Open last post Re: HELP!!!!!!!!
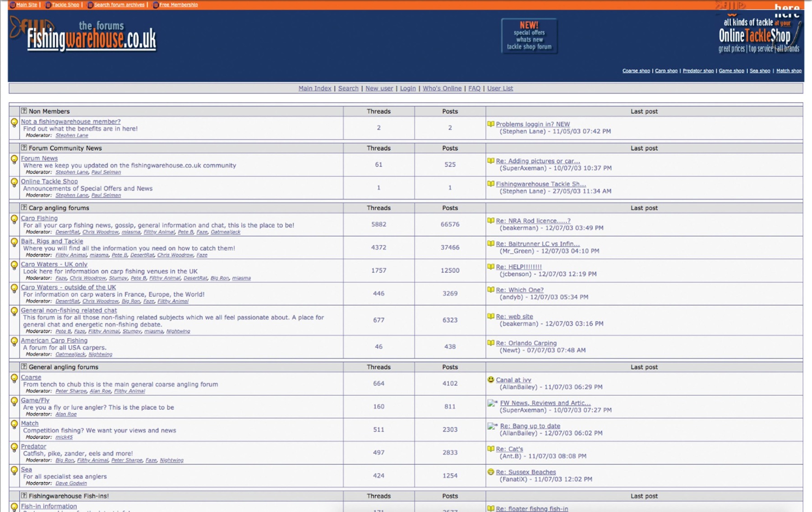The image size is (812, 512). [519, 267]
